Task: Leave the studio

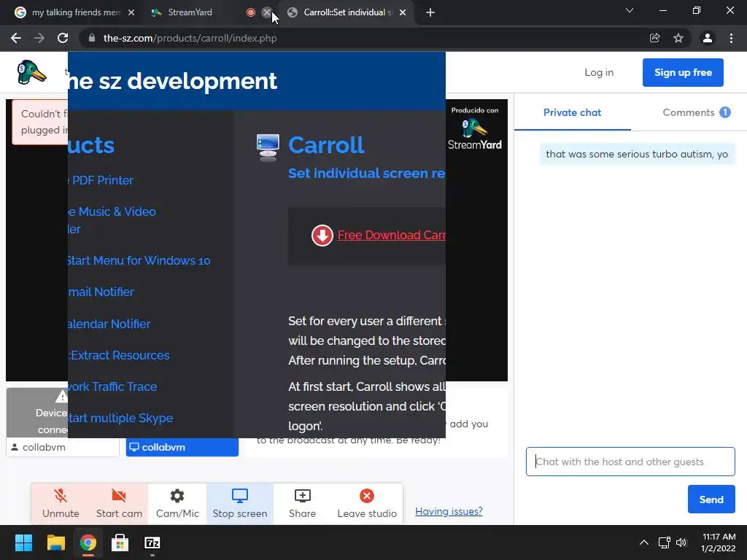Action: pyautogui.click(x=367, y=504)
